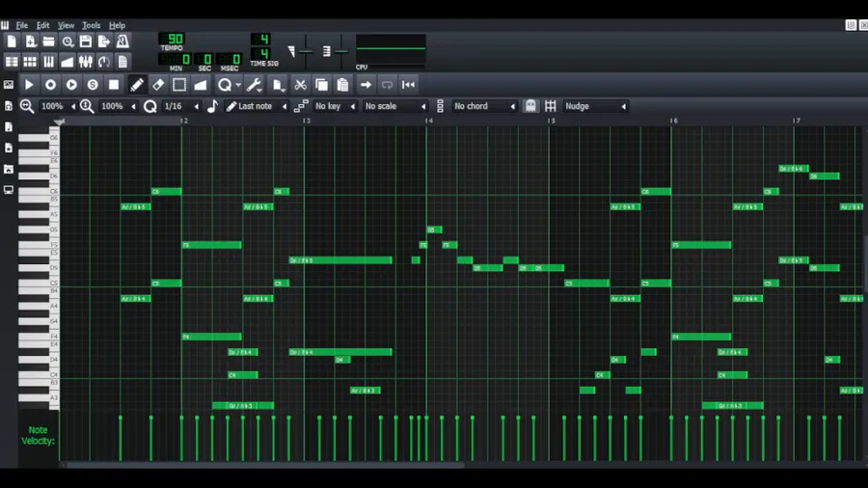Open the Automation Editor icon
The height and width of the screenshot is (488, 868).
click(67, 62)
